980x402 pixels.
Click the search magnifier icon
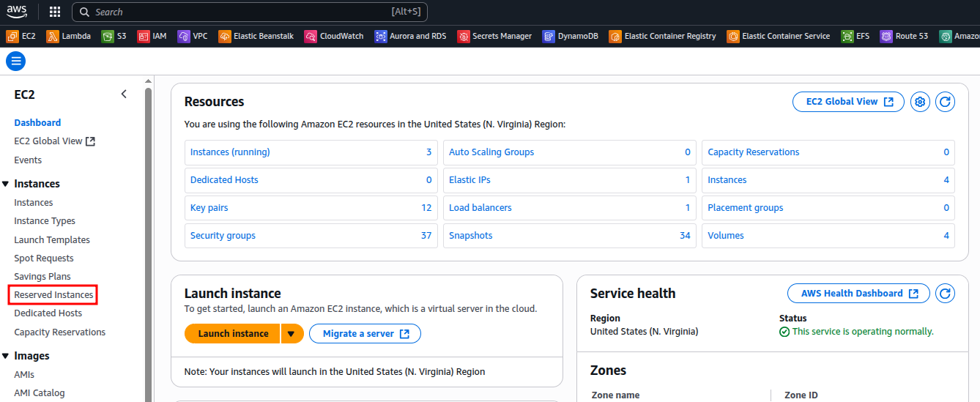pyautogui.click(x=85, y=12)
